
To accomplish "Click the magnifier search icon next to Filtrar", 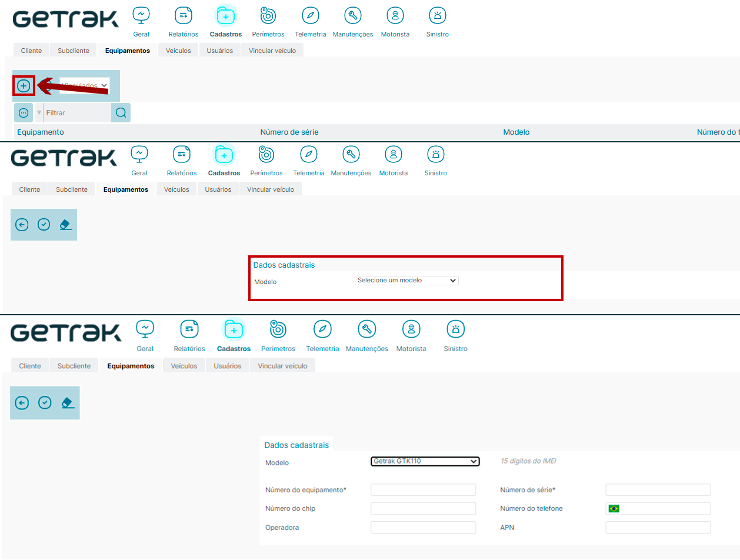I will (x=121, y=113).
